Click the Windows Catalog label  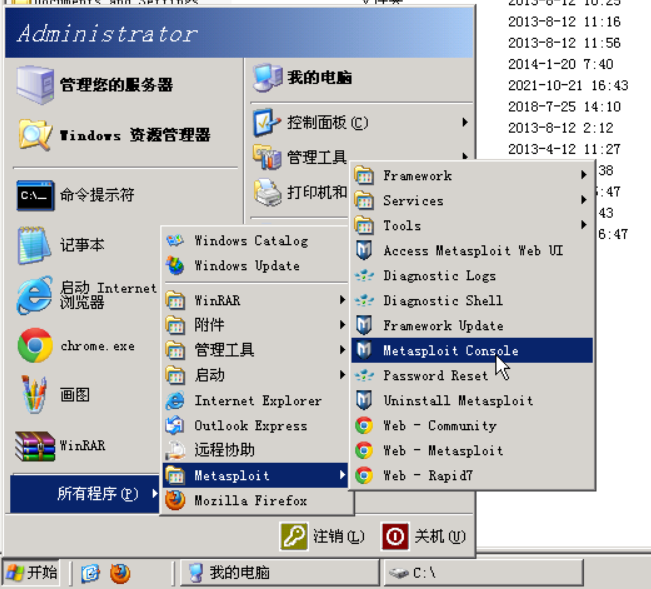click(x=251, y=241)
